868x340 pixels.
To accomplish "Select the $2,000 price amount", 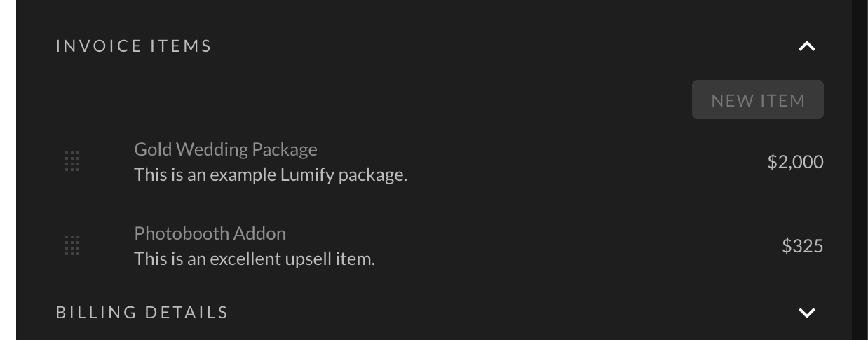I will tap(795, 162).
